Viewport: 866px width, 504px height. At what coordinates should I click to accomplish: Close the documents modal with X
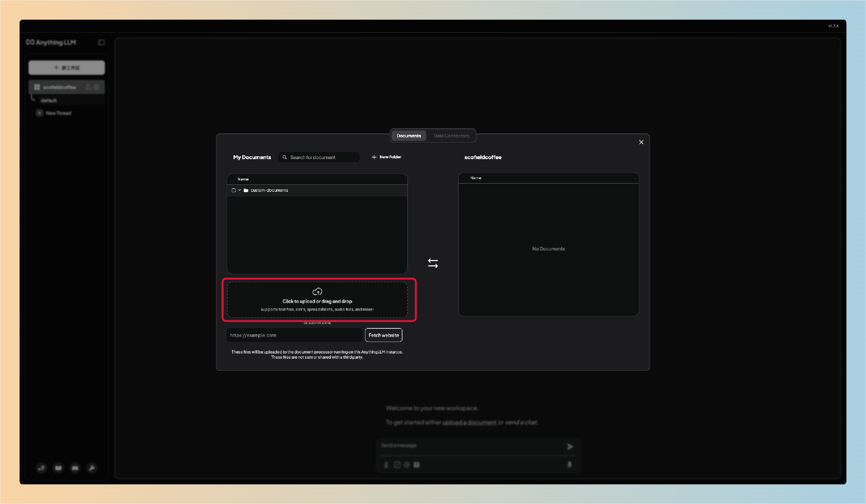(641, 142)
